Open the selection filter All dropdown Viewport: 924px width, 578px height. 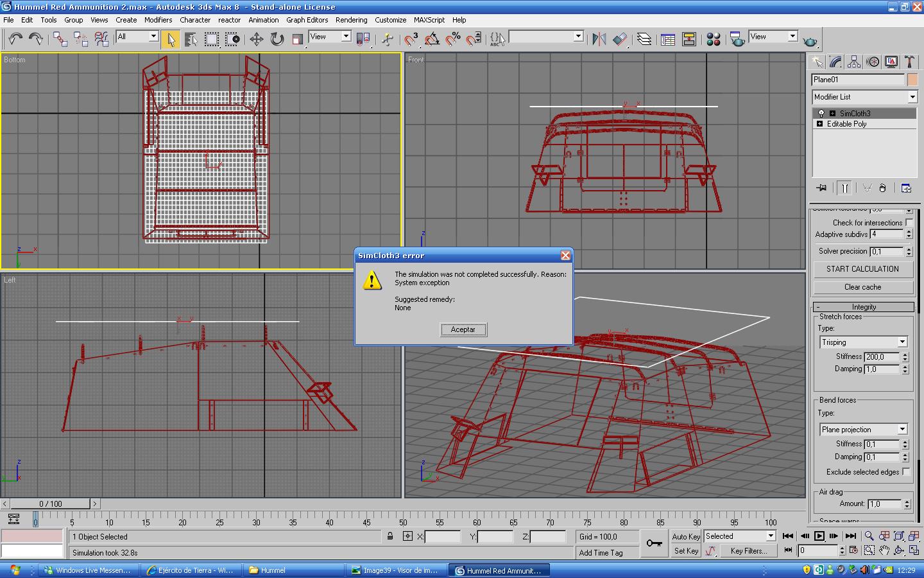tap(137, 37)
